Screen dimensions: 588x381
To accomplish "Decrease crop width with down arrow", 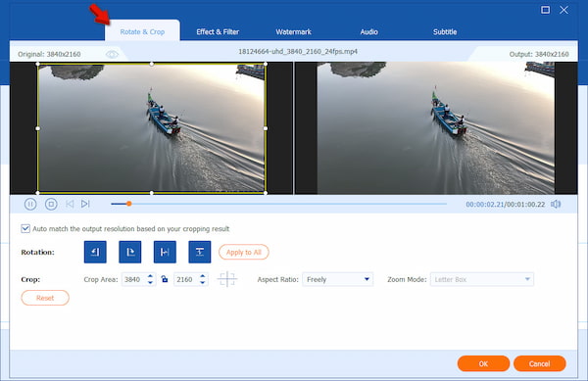I will pos(150,283).
